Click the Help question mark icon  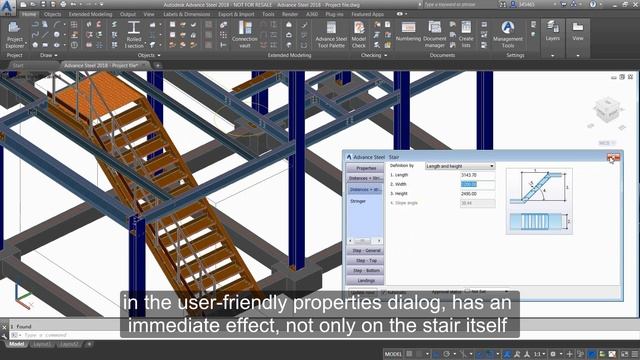593,4
